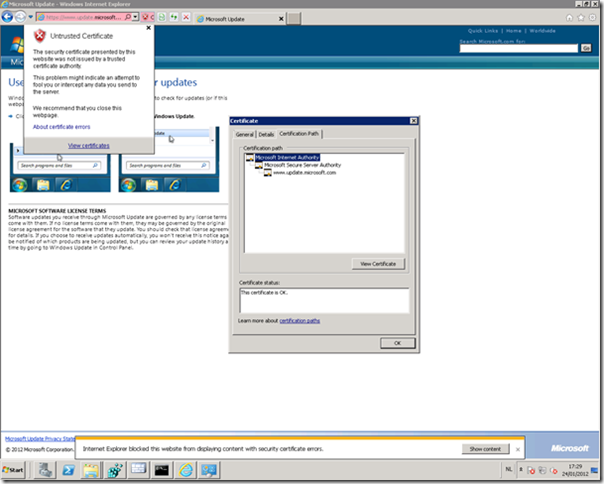
Task: Switch to the Details certificate tab
Action: coord(266,134)
